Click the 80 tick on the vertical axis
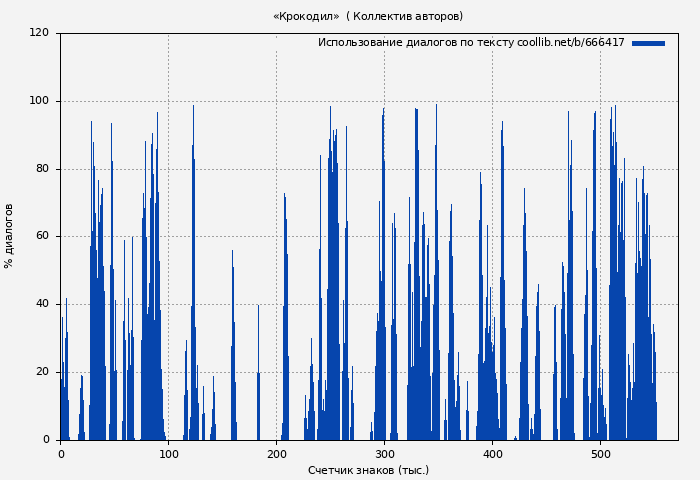Image resolution: width=700 pixels, height=480 pixels. (42, 169)
